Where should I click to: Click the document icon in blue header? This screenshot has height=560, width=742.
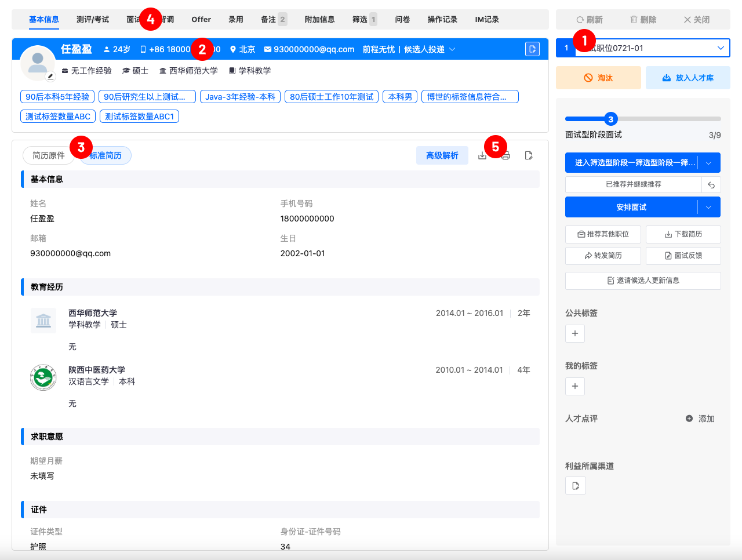(x=532, y=49)
